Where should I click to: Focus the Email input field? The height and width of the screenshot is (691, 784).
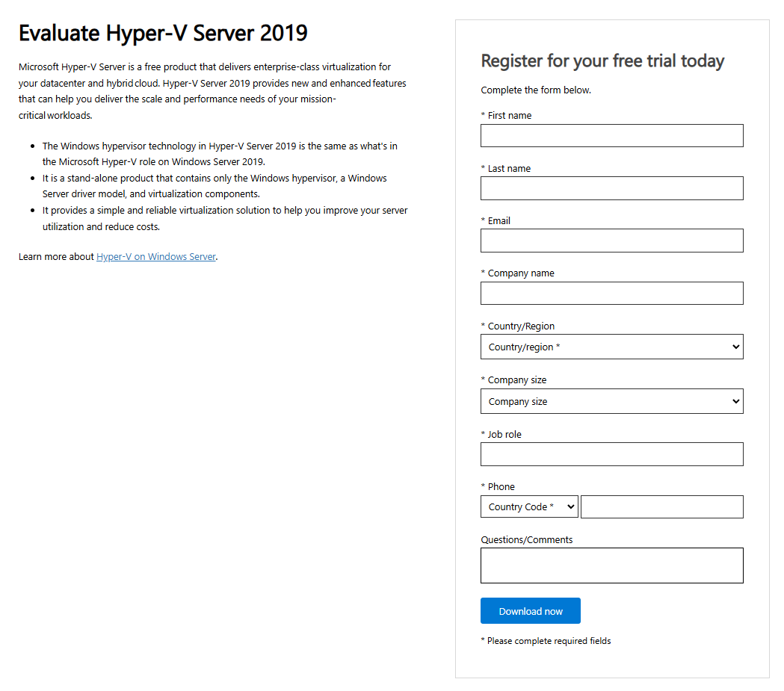611,241
